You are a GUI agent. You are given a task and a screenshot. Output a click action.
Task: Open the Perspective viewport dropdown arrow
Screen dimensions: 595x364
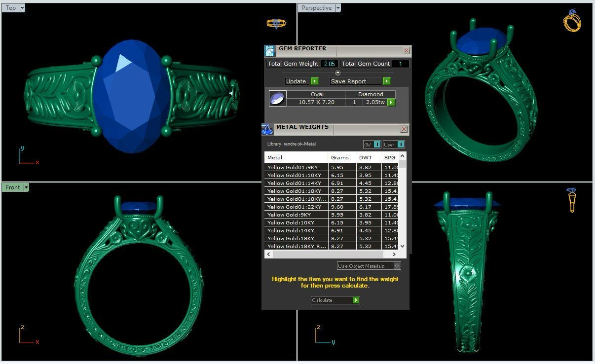338,8
